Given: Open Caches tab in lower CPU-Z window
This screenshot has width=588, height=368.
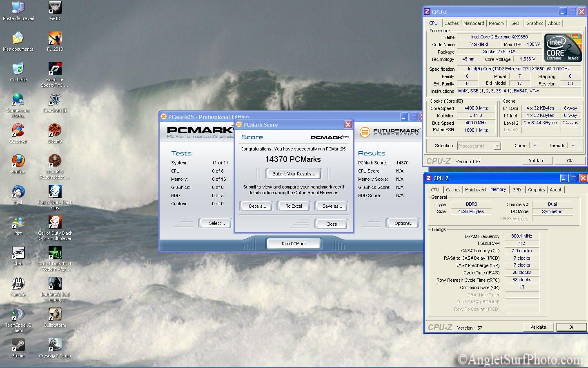Looking at the screenshot, I should pyautogui.click(x=453, y=190).
